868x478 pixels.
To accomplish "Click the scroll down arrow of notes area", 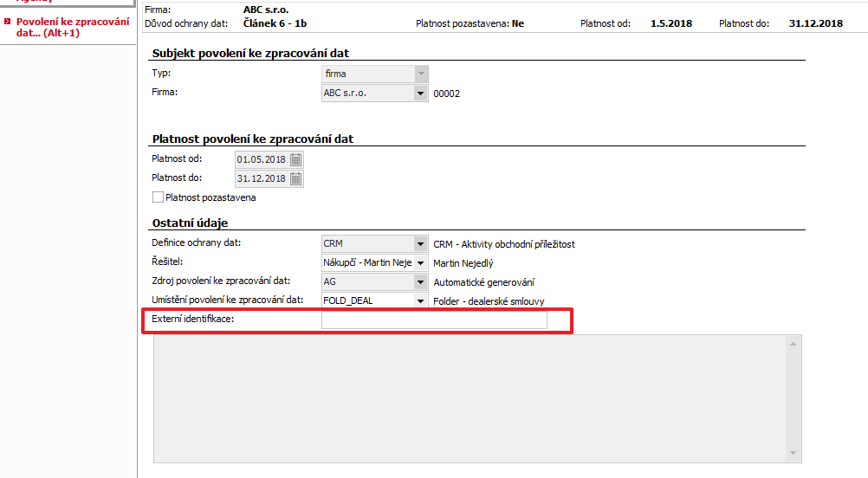I will (x=793, y=453).
